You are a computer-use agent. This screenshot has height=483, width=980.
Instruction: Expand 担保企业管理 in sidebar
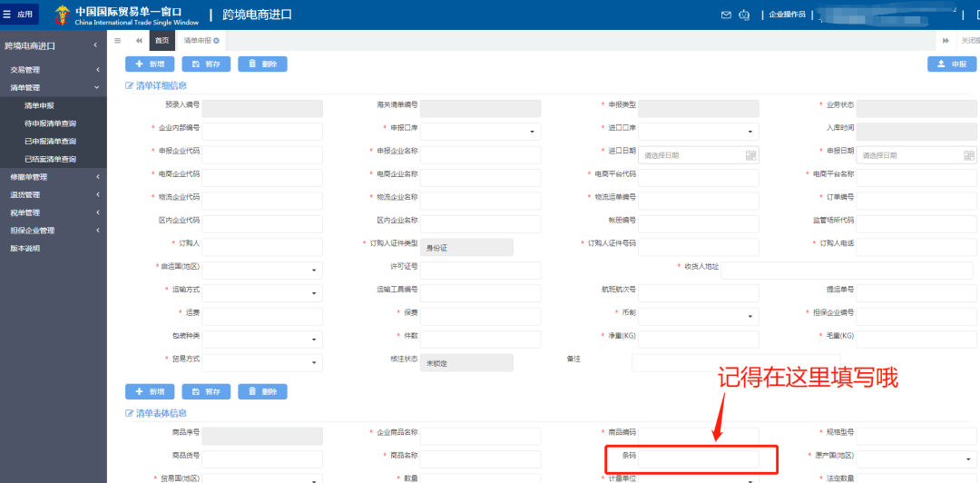(54, 231)
